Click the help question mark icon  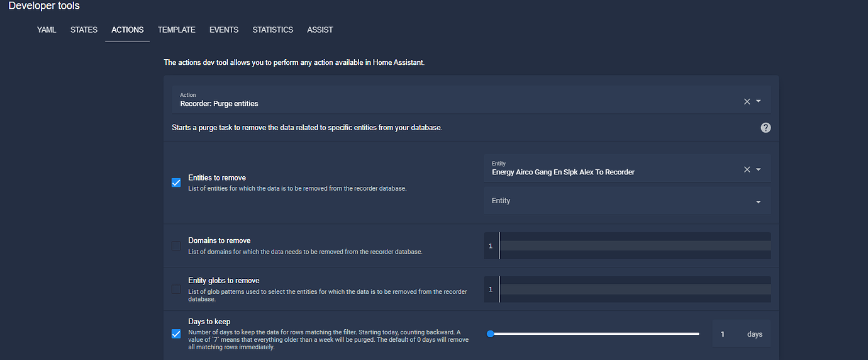(x=765, y=128)
